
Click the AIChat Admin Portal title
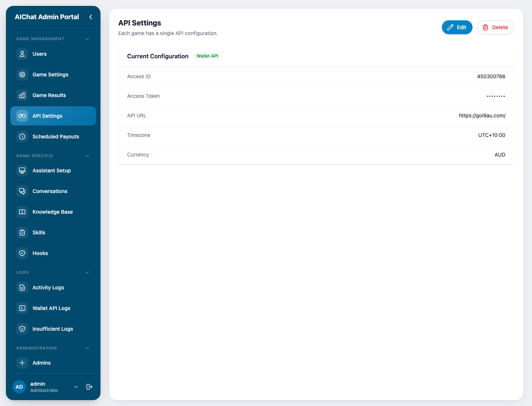tap(47, 17)
